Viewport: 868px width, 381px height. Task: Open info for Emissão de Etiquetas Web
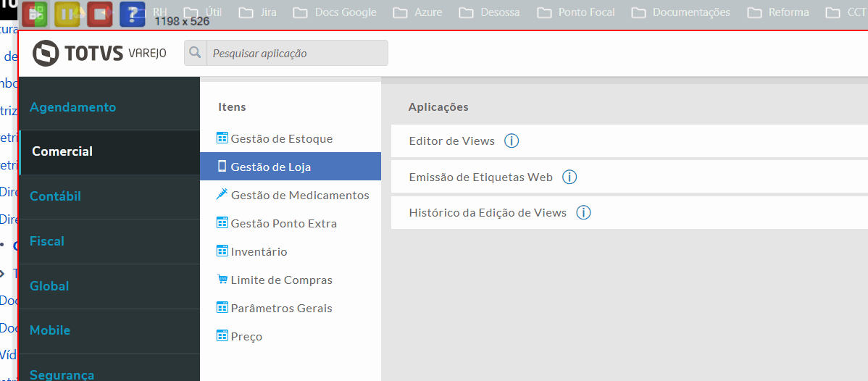pos(569,177)
